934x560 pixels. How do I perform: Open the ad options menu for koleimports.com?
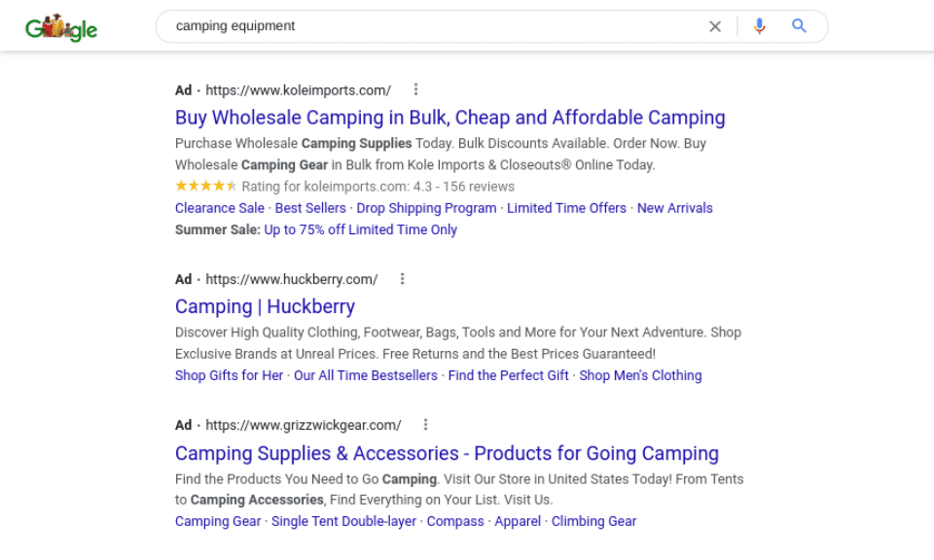(x=416, y=89)
